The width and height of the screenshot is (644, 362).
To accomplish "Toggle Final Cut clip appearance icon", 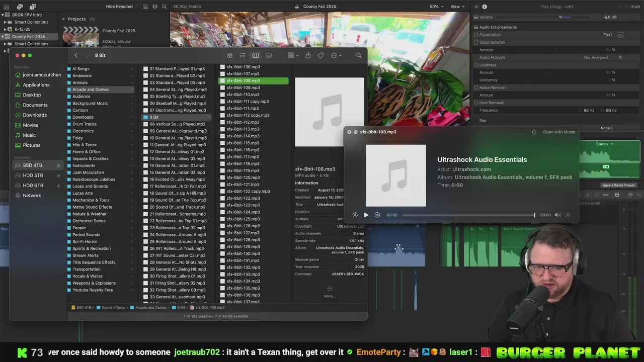I will click(145, 7).
